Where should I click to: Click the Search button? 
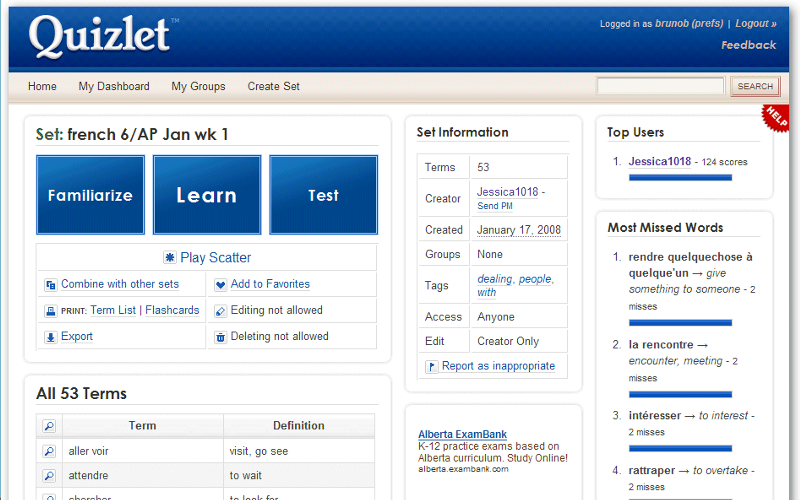tap(755, 87)
